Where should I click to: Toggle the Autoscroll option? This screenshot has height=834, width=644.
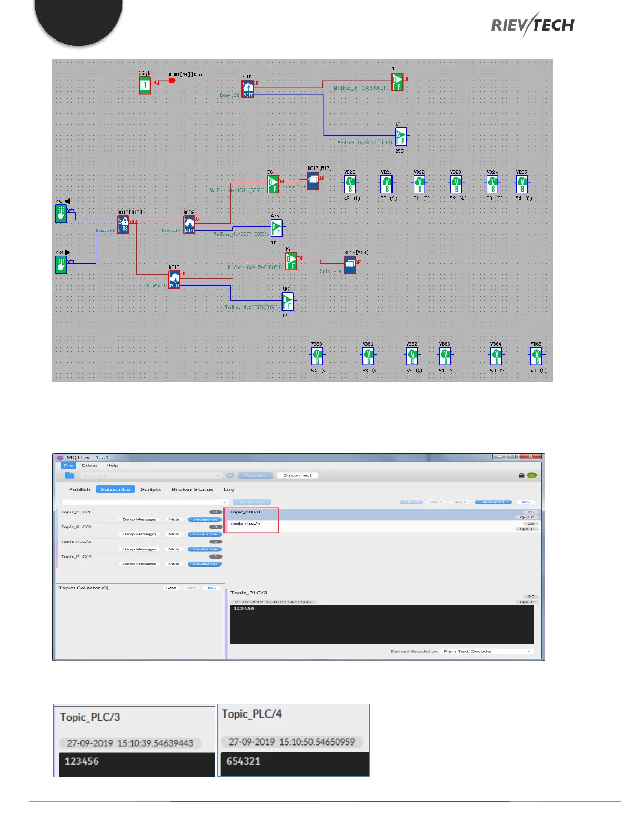point(493,502)
